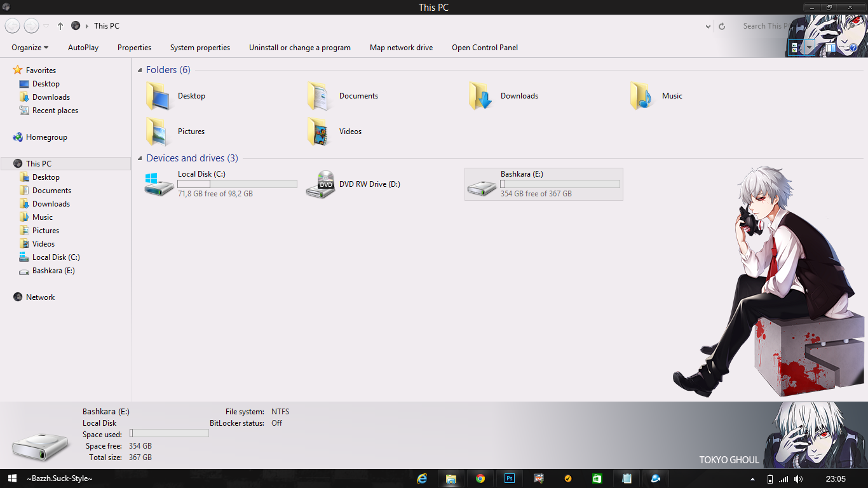Image resolution: width=868 pixels, height=488 pixels.
Task: Open System properties
Action: click(x=200, y=48)
